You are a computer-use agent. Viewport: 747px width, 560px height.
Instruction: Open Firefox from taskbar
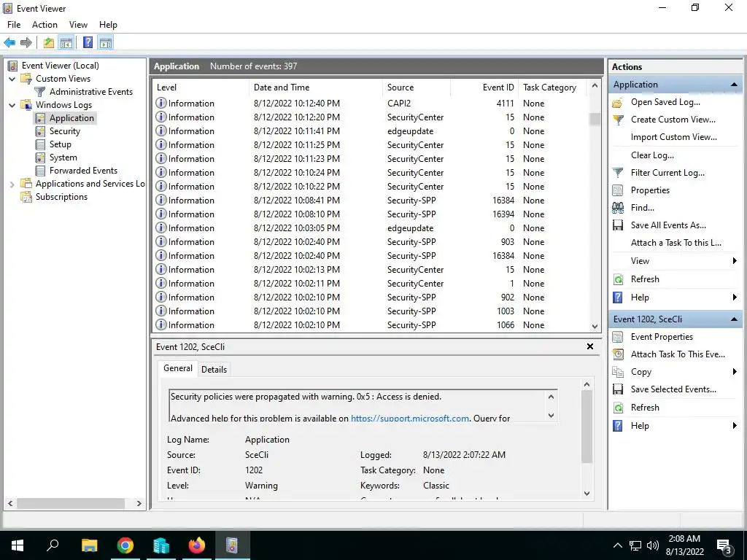(196, 545)
